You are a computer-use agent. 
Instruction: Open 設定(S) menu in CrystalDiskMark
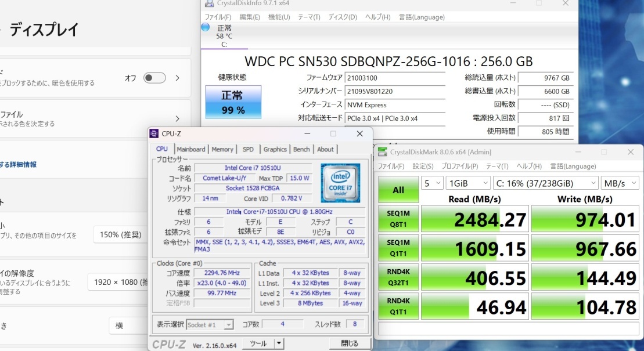[423, 167]
